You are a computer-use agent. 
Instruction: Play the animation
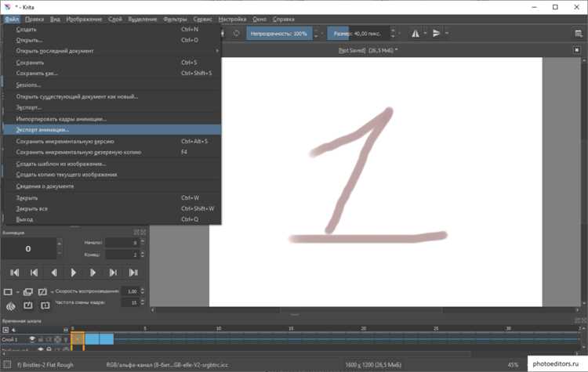(x=74, y=273)
